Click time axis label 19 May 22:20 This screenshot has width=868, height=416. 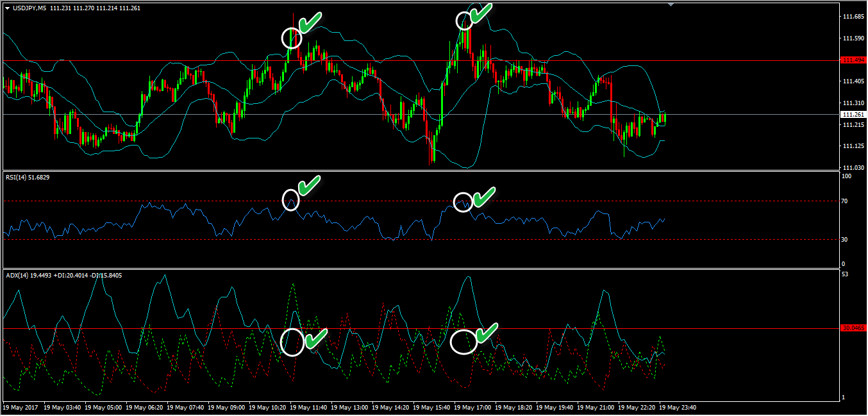click(x=637, y=407)
